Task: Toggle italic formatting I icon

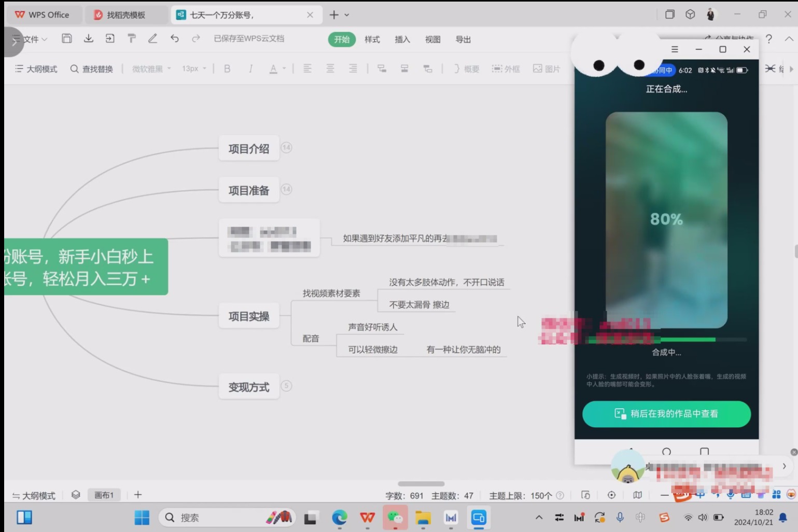Action: point(250,68)
